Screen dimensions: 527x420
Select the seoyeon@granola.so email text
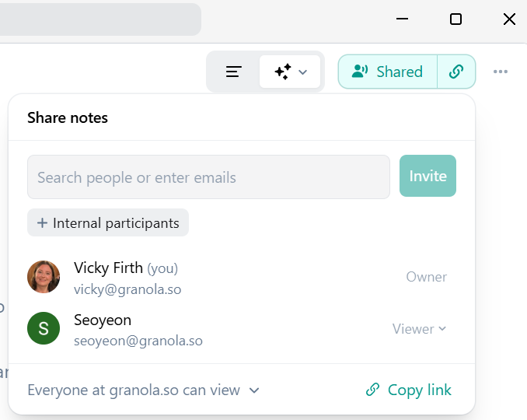point(138,341)
